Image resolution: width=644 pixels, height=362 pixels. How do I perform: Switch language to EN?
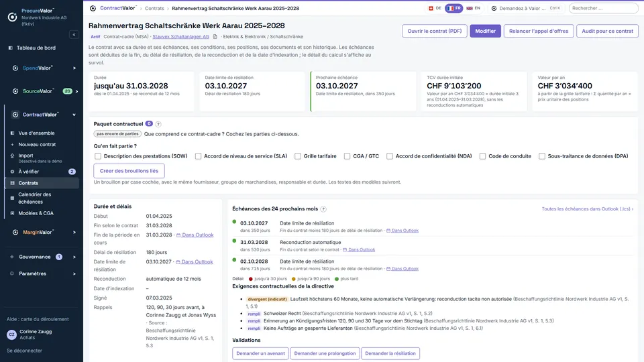(474, 8)
